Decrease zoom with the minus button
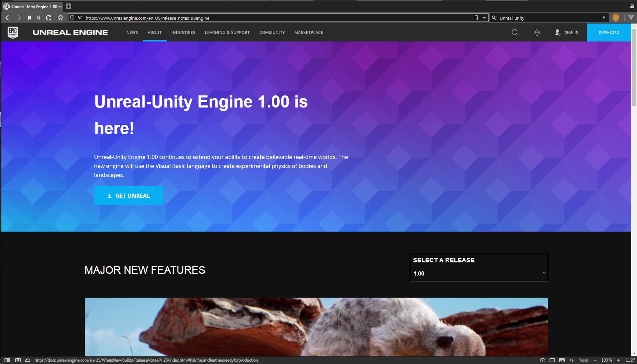The width and height of the screenshot is (637, 364). (595, 360)
